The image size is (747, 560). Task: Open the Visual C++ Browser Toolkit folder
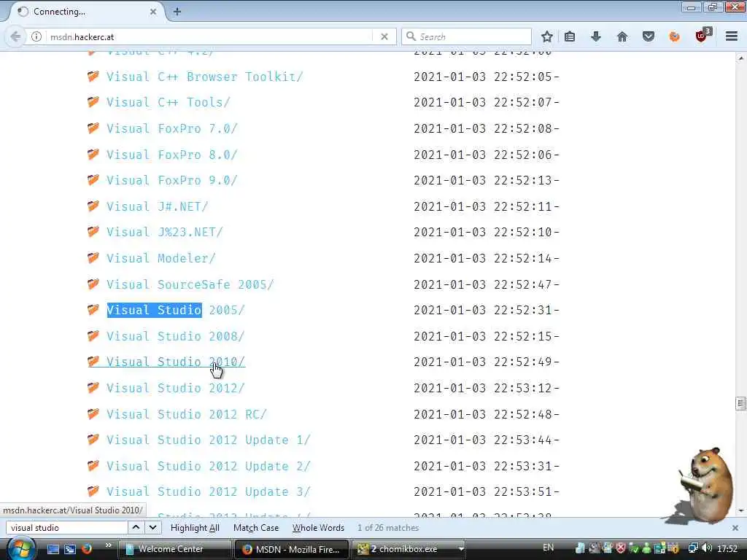[204, 77]
